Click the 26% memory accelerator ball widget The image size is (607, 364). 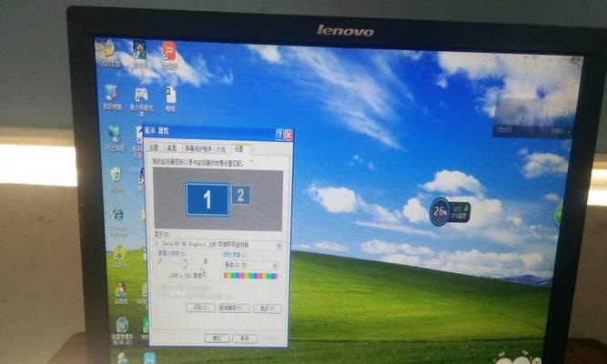pyautogui.click(x=440, y=211)
